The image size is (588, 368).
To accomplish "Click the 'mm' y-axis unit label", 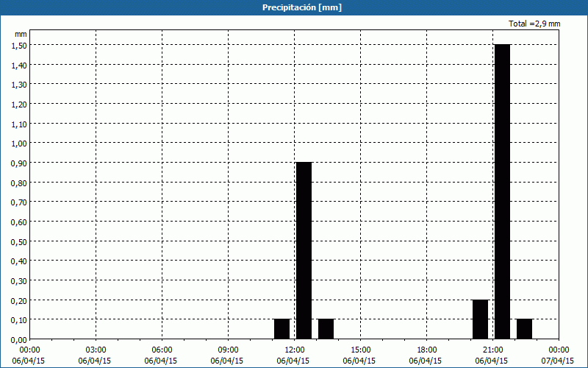I will coord(21,34).
